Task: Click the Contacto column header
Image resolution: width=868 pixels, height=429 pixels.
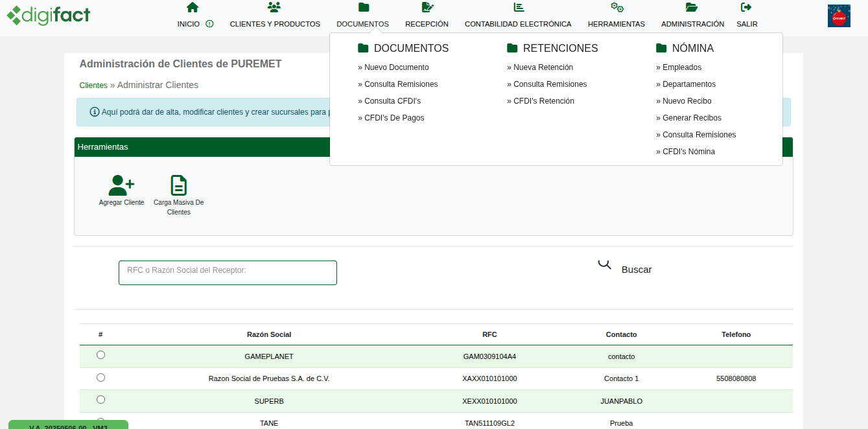Action: click(x=621, y=334)
